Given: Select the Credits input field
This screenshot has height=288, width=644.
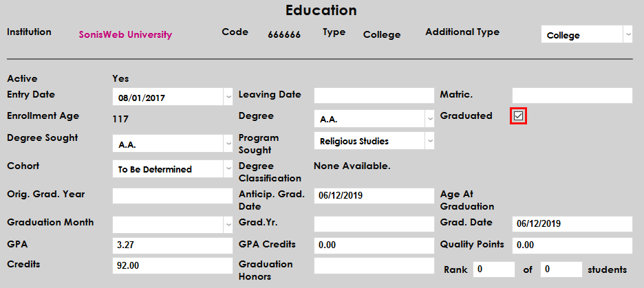Looking at the screenshot, I should pyautogui.click(x=172, y=265).
